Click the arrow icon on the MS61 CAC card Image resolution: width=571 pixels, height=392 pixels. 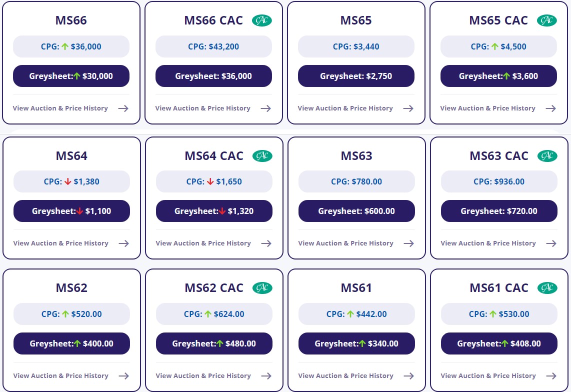point(551,376)
